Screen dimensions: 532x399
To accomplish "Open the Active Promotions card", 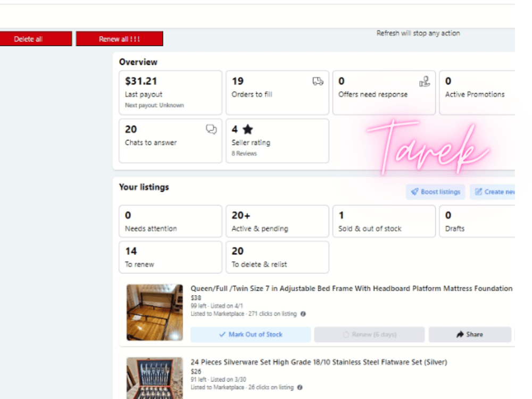I will [x=477, y=93].
